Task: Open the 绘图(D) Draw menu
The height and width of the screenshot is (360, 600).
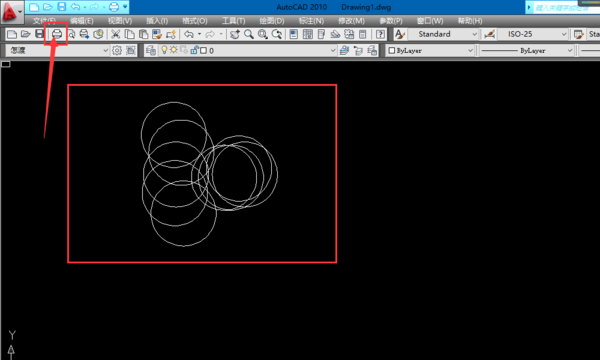Action: pos(272,21)
